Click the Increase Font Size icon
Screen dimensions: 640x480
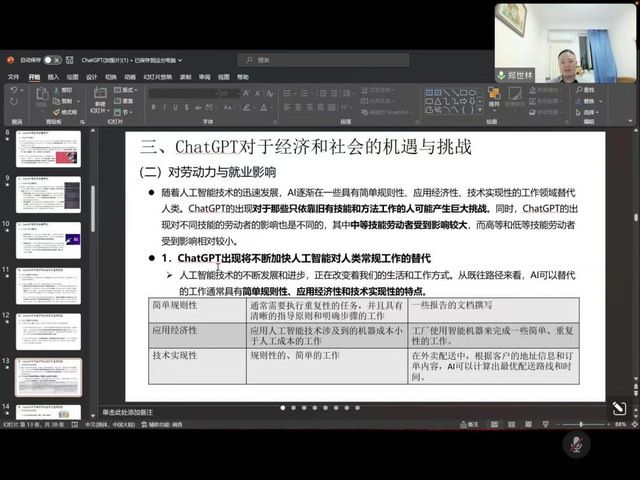[x=247, y=93]
